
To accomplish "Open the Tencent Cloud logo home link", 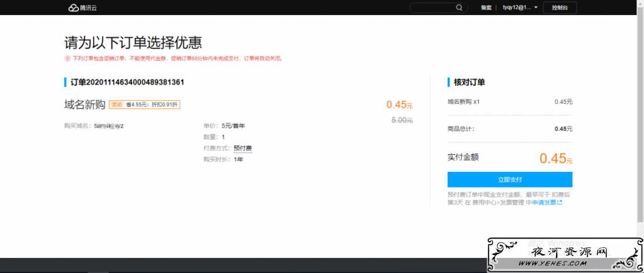I will (x=82, y=8).
